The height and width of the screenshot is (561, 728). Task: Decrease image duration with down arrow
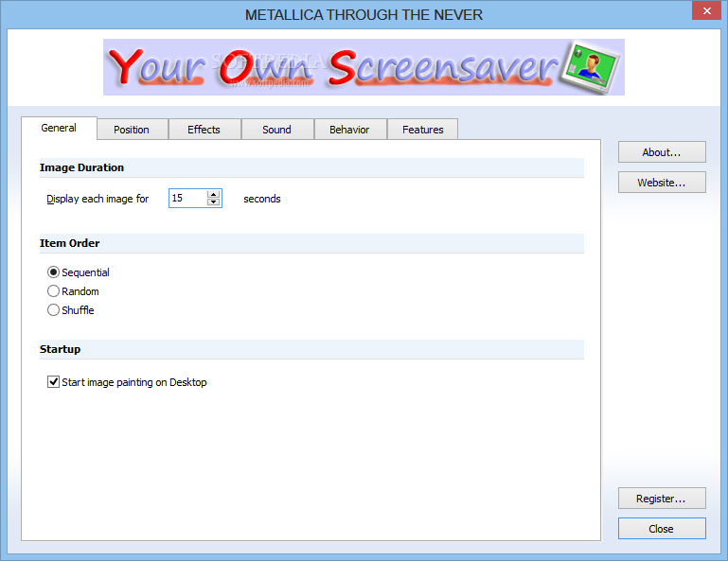[214, 202]
